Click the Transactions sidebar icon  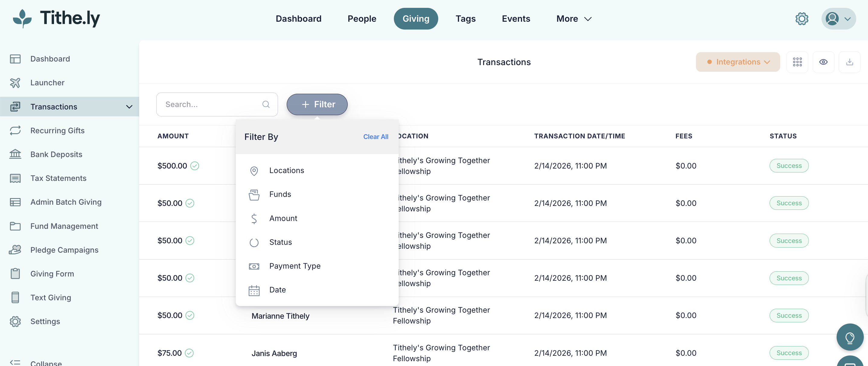[15, 107]
